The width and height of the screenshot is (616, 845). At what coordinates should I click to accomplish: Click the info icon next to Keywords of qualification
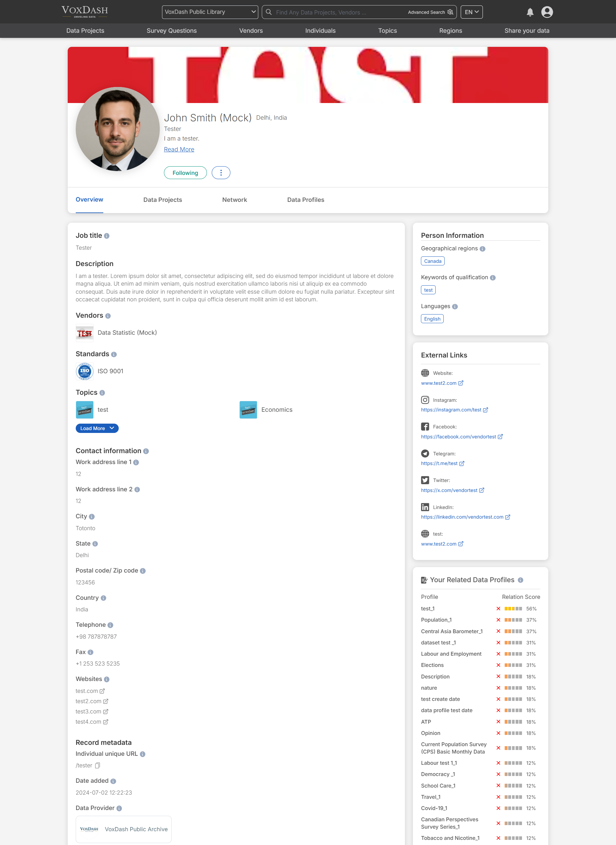click(492, 277)
